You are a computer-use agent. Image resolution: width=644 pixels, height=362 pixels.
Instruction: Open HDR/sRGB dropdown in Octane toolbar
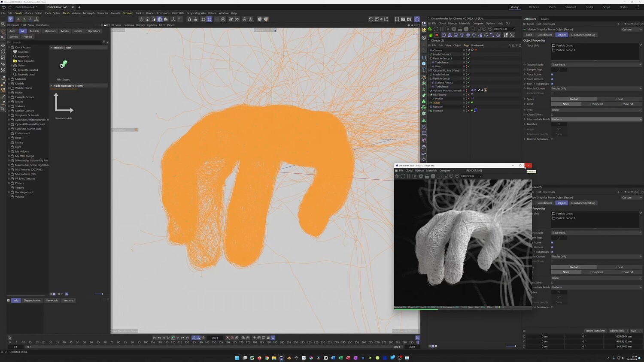coord(504,29)
